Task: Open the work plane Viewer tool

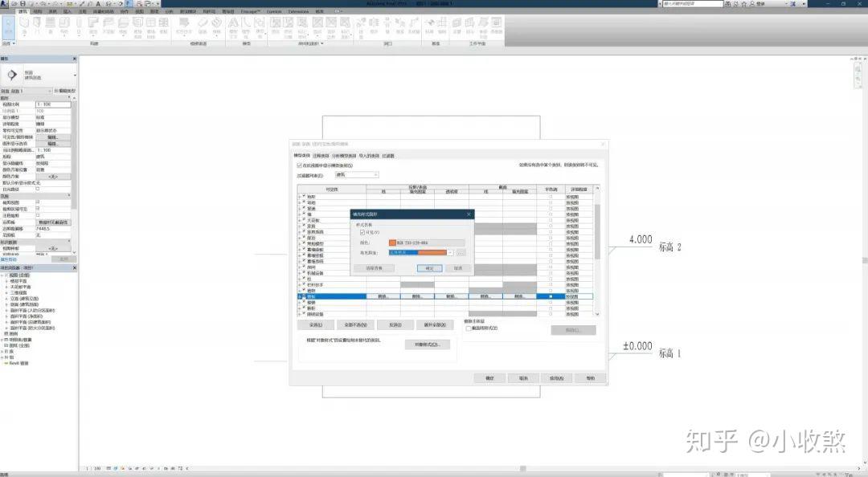Action: pyautogui.click(x=497, y=26)
